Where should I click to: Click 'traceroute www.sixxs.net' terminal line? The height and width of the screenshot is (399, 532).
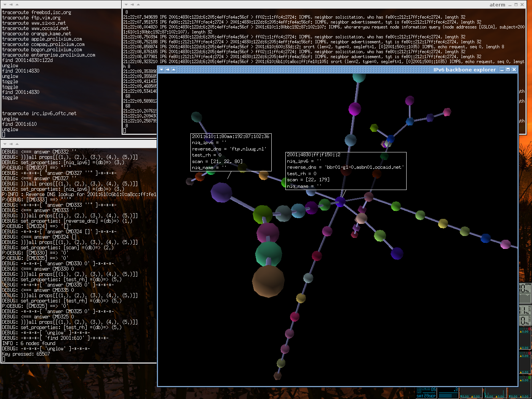click(x=34, y=23)
